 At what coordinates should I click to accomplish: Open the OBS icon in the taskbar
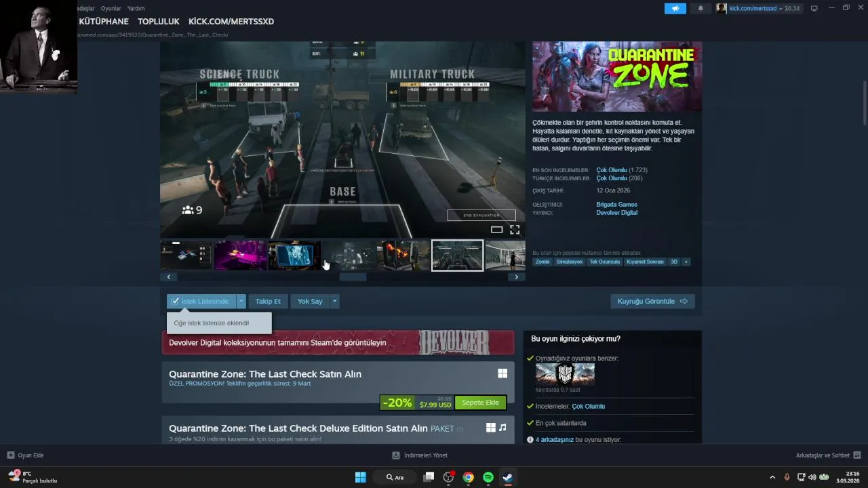point(448,477)
